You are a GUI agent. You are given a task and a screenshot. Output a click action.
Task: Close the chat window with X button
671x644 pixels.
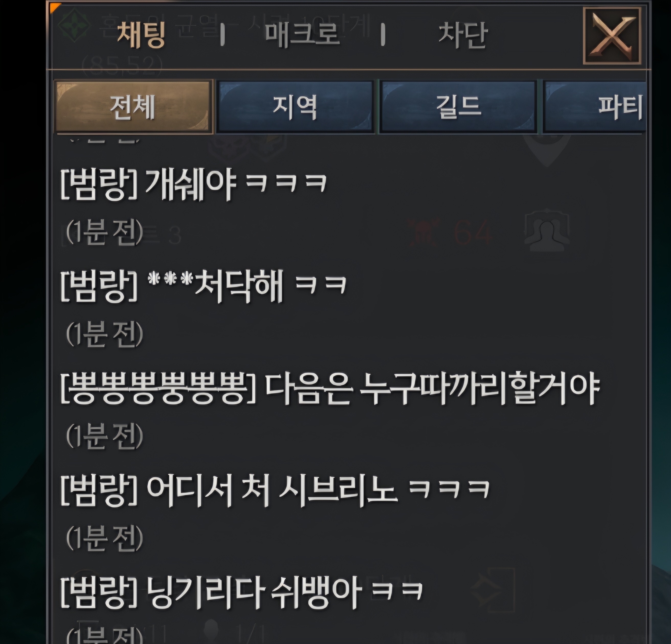612,36
